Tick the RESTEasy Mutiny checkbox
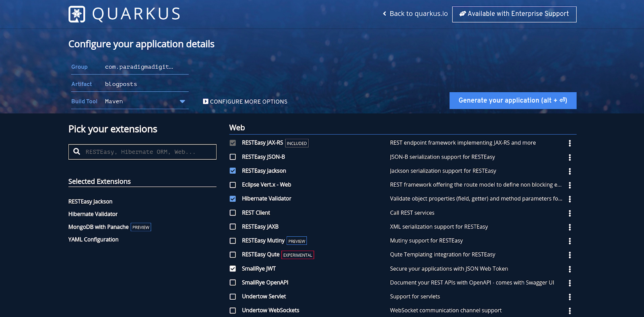 pos(233,241)
